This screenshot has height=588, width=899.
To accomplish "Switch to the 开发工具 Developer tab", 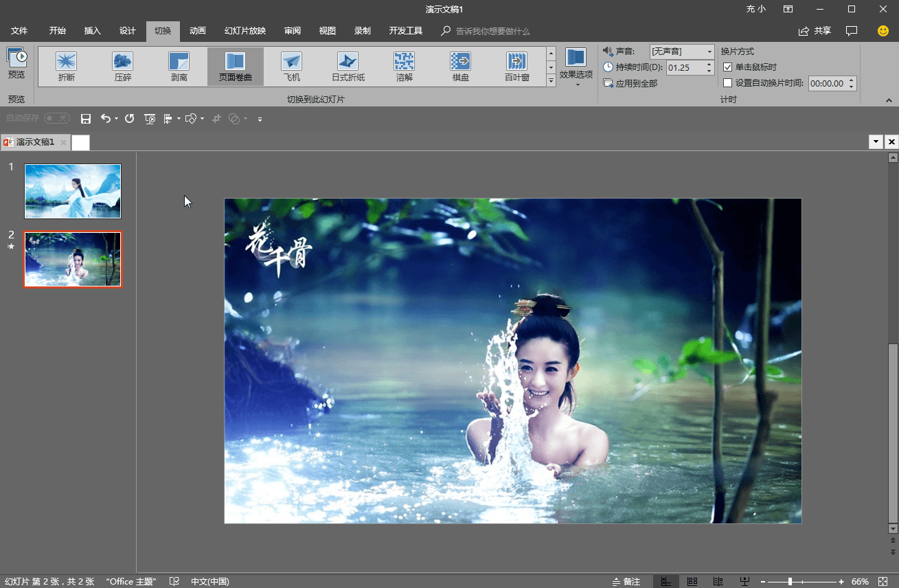I will click(406, 31).
